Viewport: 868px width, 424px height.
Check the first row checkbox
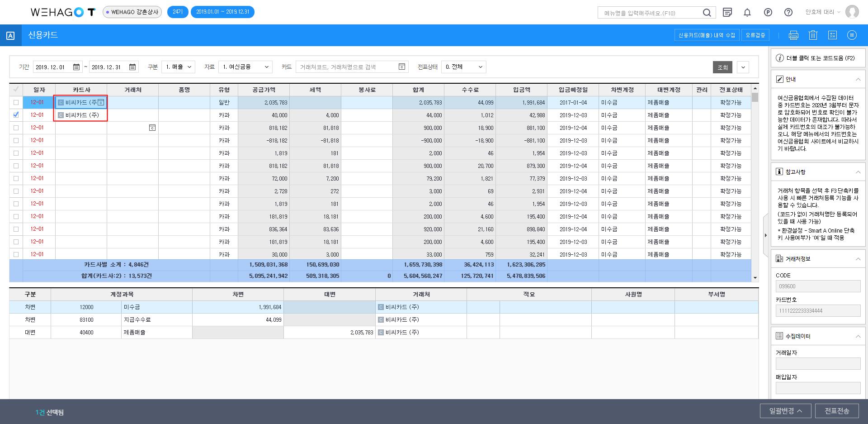coord(16,102)
